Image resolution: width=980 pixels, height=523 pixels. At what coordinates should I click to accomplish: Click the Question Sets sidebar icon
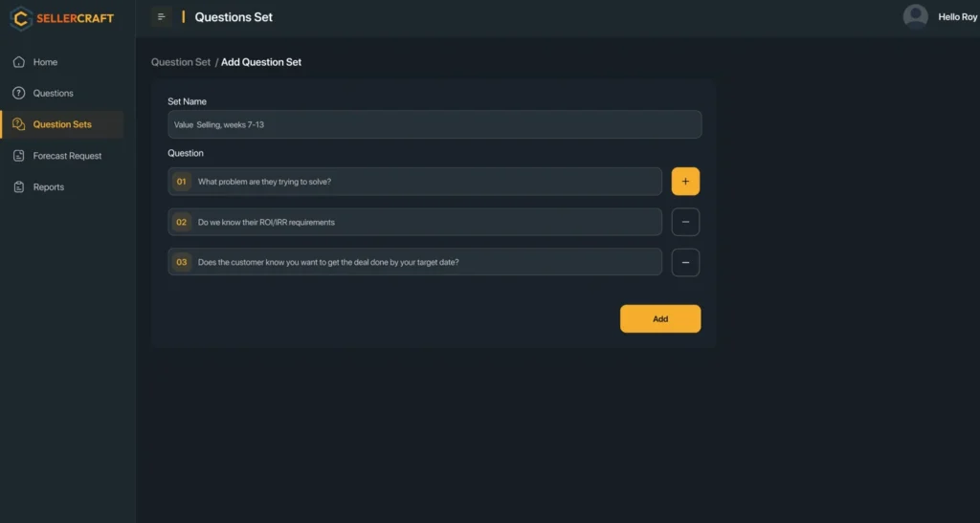point(19,124)
